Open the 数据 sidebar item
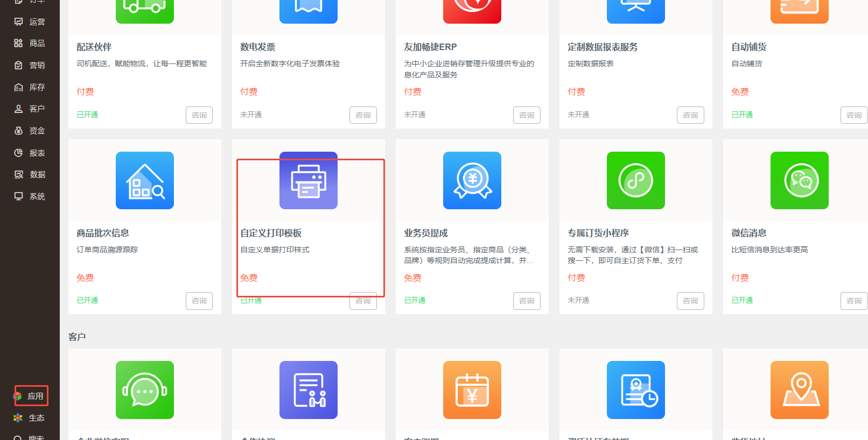The width and height of the screenshot is (868, 440). pos(30,174)
